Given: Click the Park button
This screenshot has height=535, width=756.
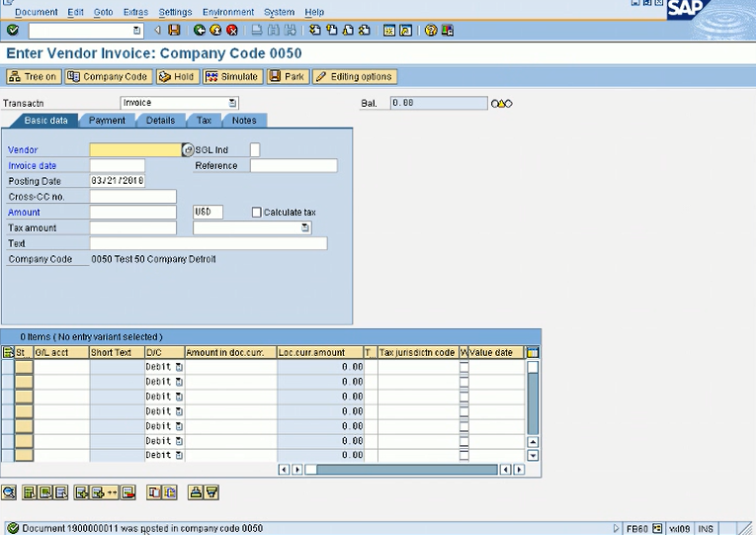Looking at the screenshot, I should click(288, 77).
